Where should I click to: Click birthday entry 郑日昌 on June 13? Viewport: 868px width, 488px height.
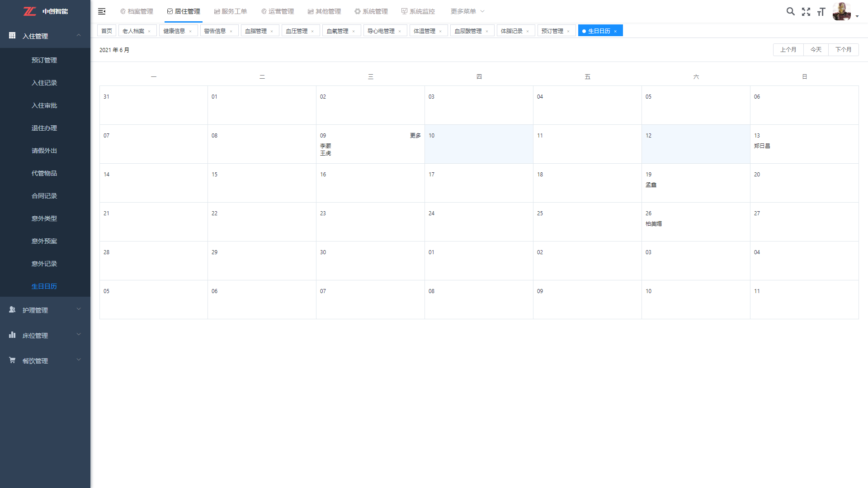tap(762, 146)
